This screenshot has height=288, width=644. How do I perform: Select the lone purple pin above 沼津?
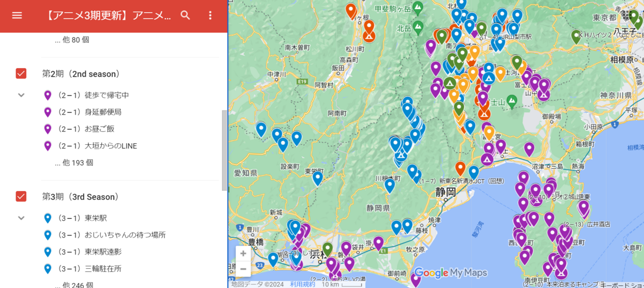click(529, 149)
